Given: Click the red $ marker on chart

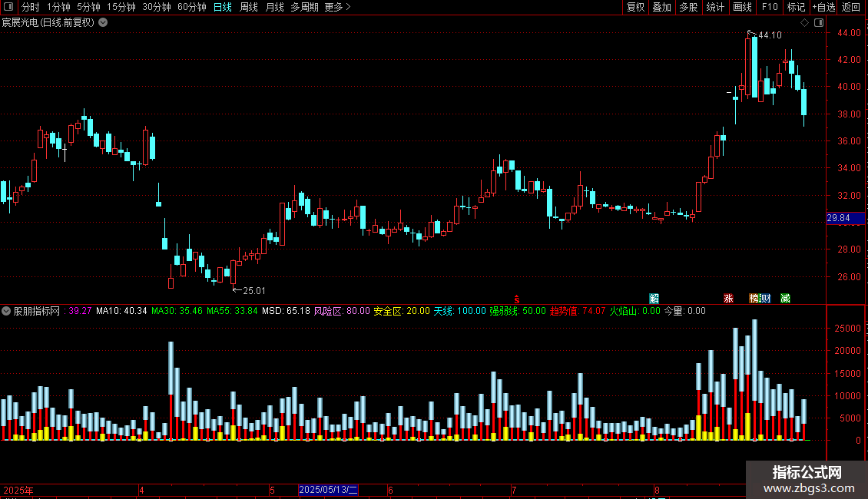Looking at the screenshot, I should [x=516, y=299].
